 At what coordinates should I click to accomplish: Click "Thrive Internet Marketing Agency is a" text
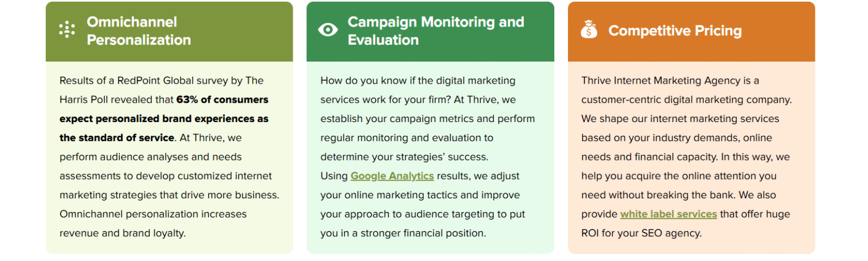[x=670, y=81]
